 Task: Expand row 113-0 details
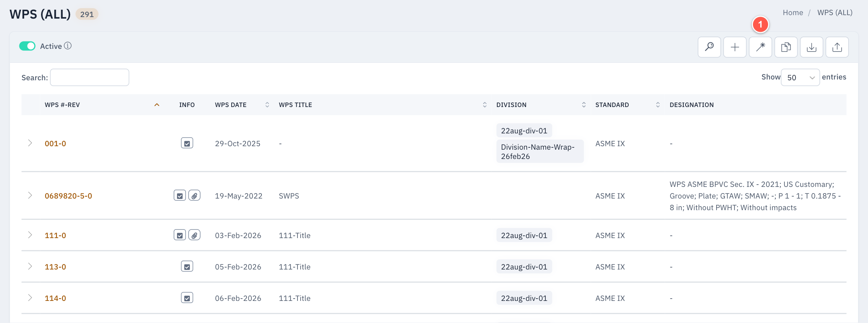pos(30,266)
